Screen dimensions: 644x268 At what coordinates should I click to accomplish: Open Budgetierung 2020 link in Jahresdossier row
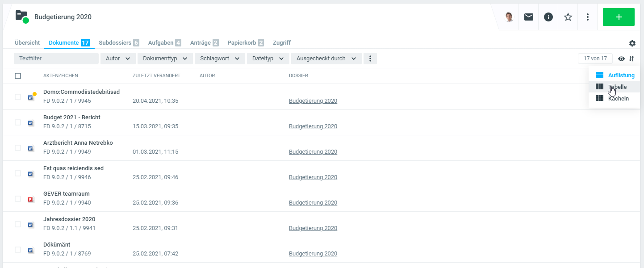coord(313,228)
